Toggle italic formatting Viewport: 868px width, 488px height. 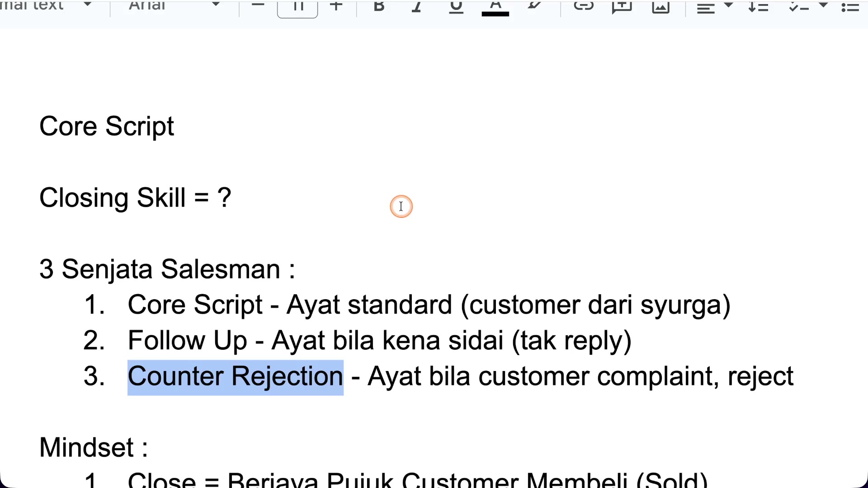pos(417,6)
